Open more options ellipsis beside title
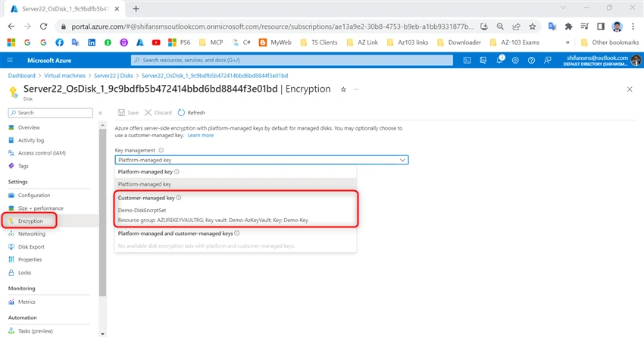Screen dimensions: 644x338 pyautogui.click(x=356, y=89)
